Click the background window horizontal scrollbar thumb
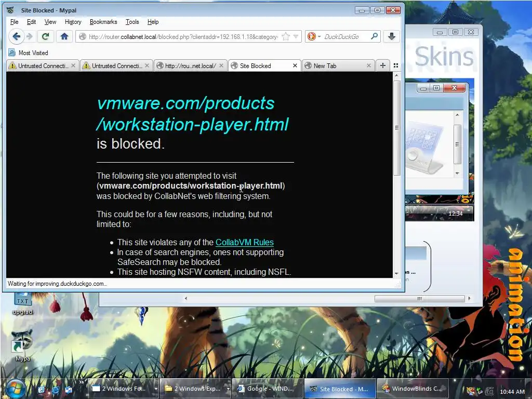 419,299
